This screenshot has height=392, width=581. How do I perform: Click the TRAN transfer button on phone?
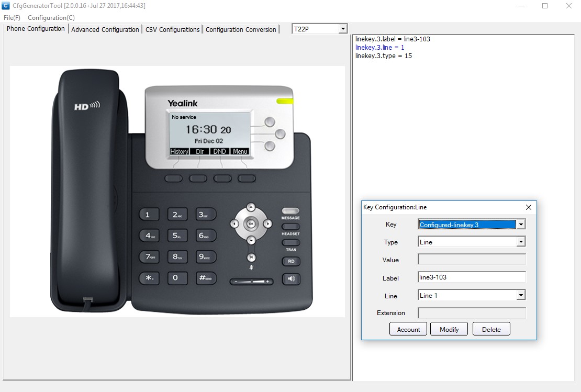pyautogui.click(x=291, y=243)
